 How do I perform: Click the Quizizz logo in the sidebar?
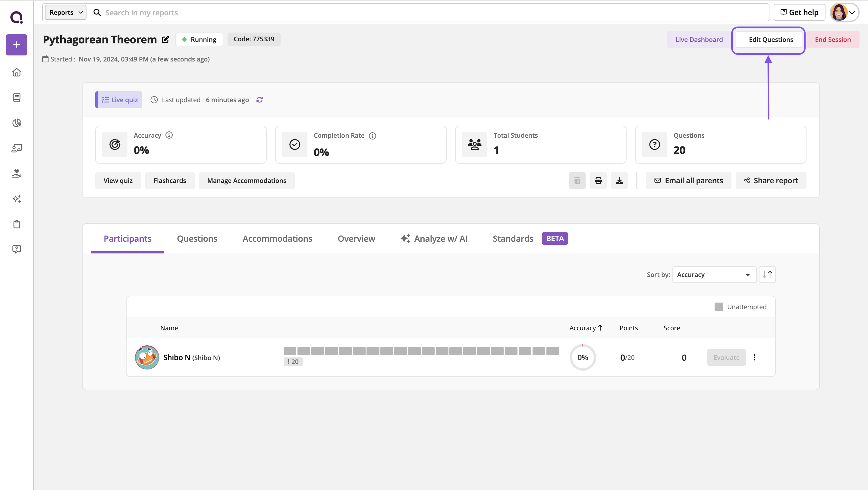[x=17, y=17]
